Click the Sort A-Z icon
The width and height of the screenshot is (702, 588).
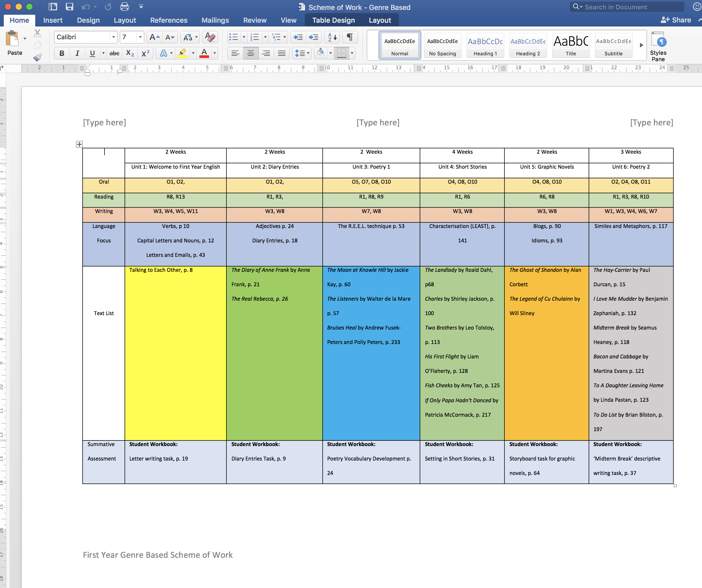click(x=332, y=37)
